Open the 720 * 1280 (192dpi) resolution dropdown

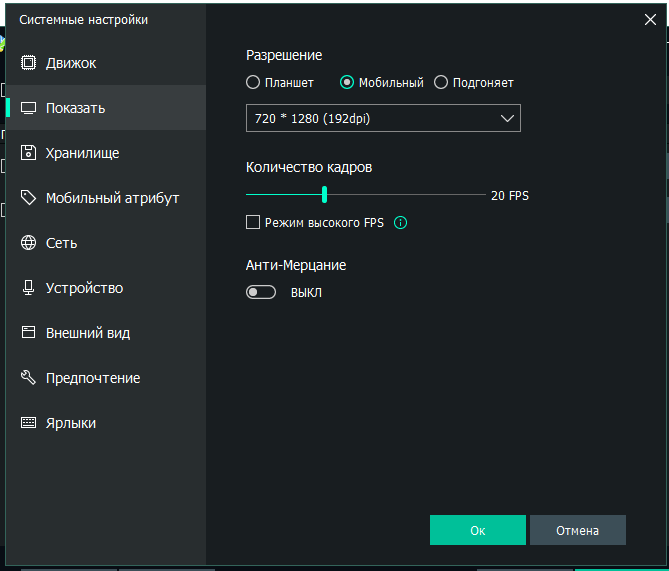click(x=383, y=119)
